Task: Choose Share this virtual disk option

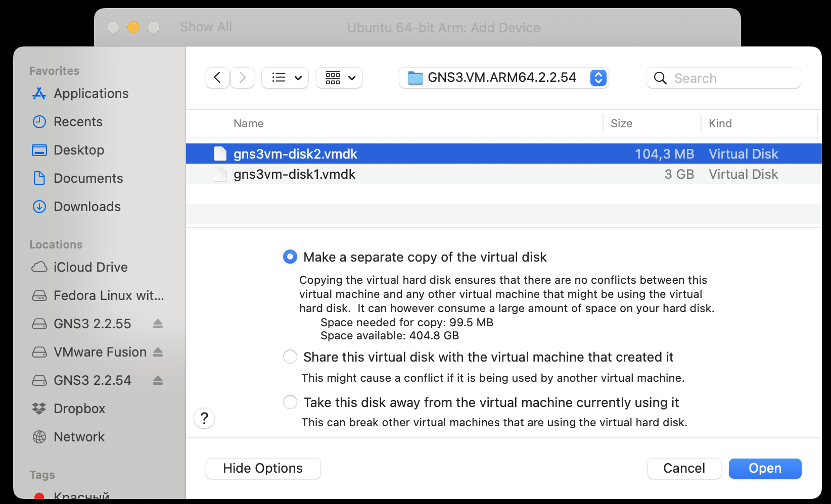Action: click(x=290, y=357)
